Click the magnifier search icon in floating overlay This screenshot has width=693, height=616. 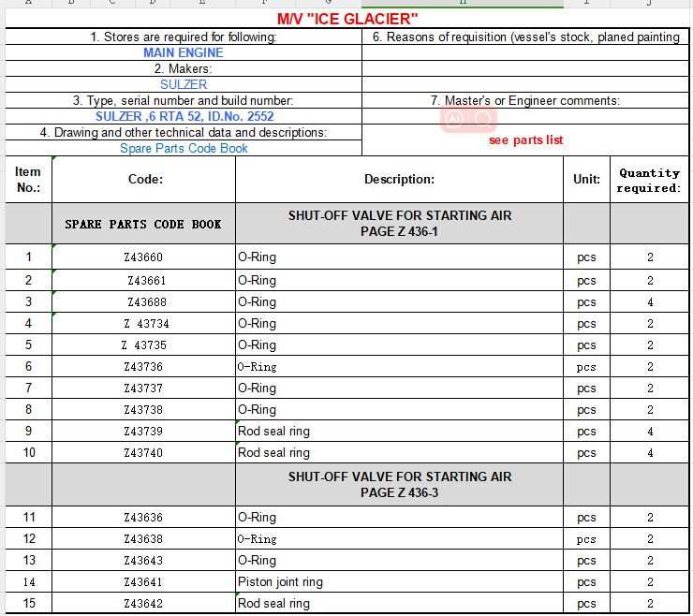(x=483, y=119)
